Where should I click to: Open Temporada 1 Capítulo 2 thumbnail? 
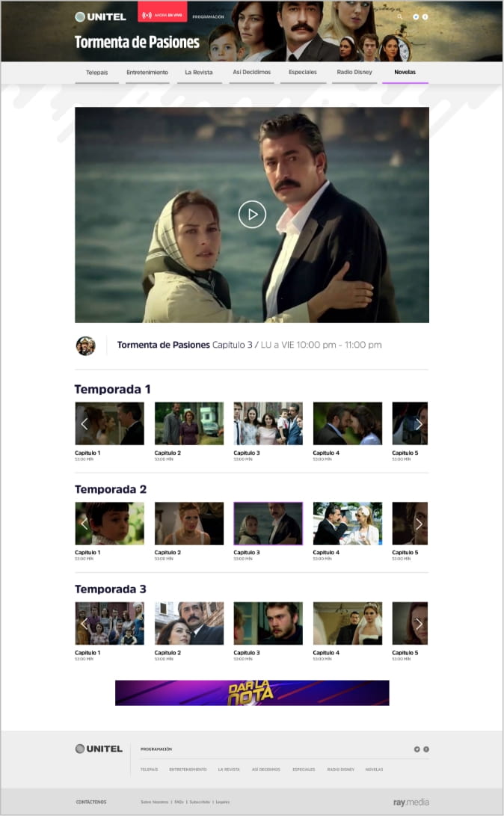(188, 423)
